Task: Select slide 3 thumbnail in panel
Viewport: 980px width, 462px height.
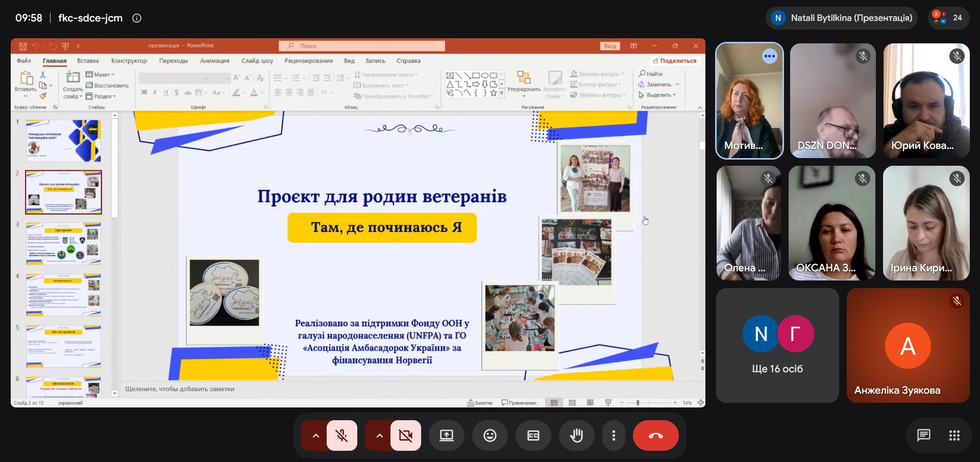Action: coord(63,243)
